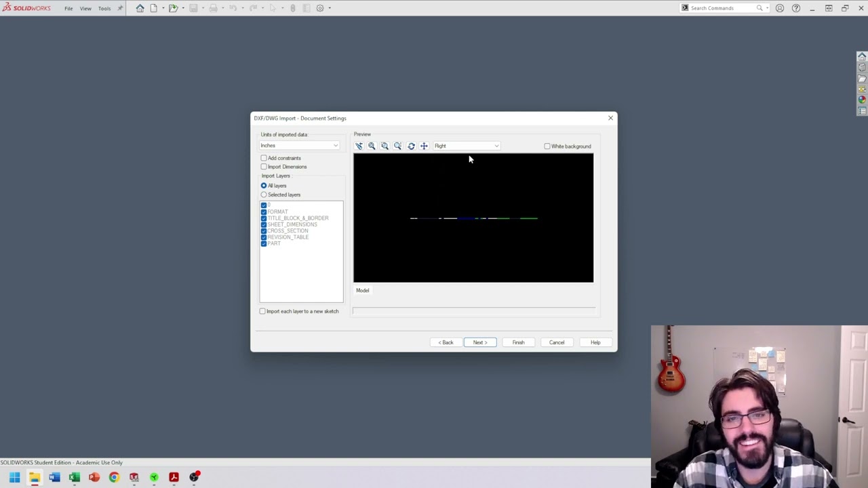Click the Rotate view preview icon
This screenshot has width=868, height=488.
pos(411,146)
